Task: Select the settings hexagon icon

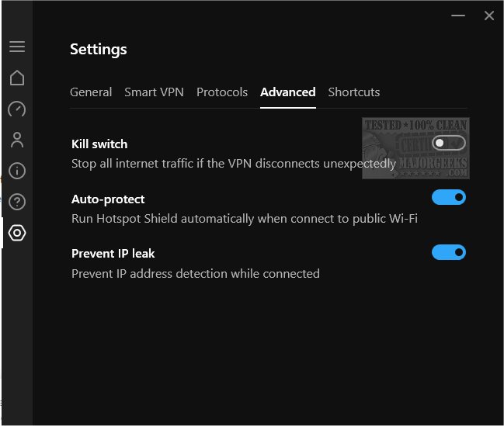Action: point(17,233)
